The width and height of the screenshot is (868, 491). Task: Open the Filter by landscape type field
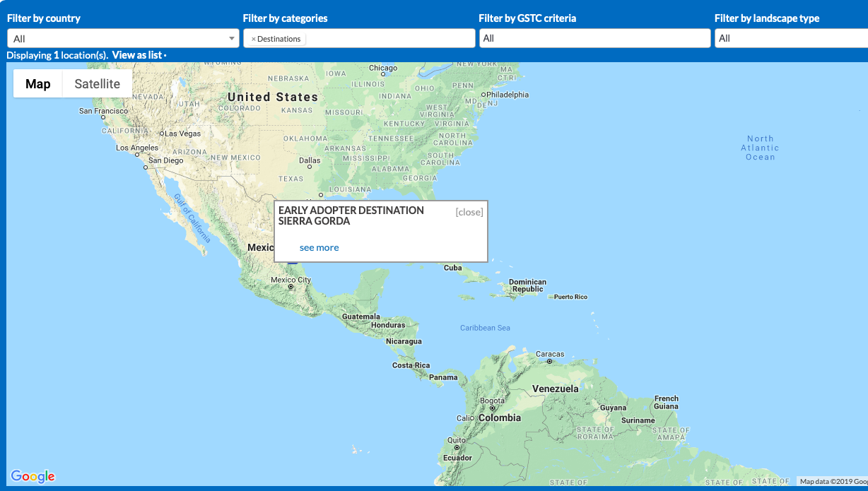coord(791,38)
